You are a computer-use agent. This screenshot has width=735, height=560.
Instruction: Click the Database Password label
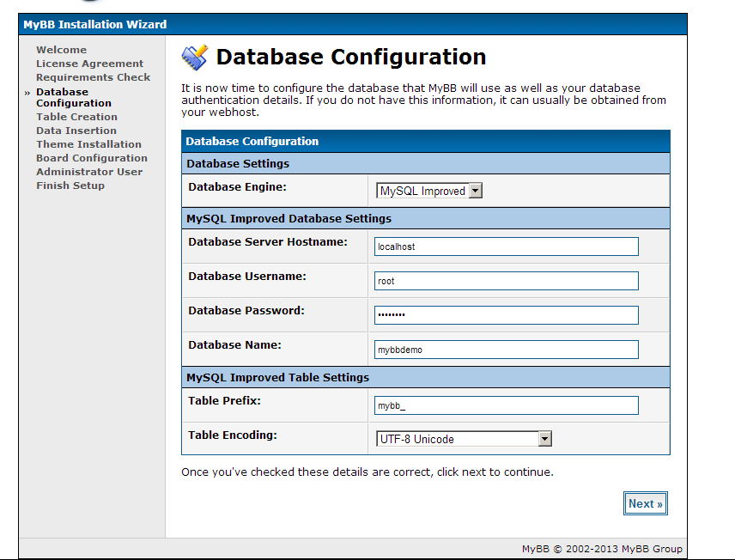pos(246,310)
